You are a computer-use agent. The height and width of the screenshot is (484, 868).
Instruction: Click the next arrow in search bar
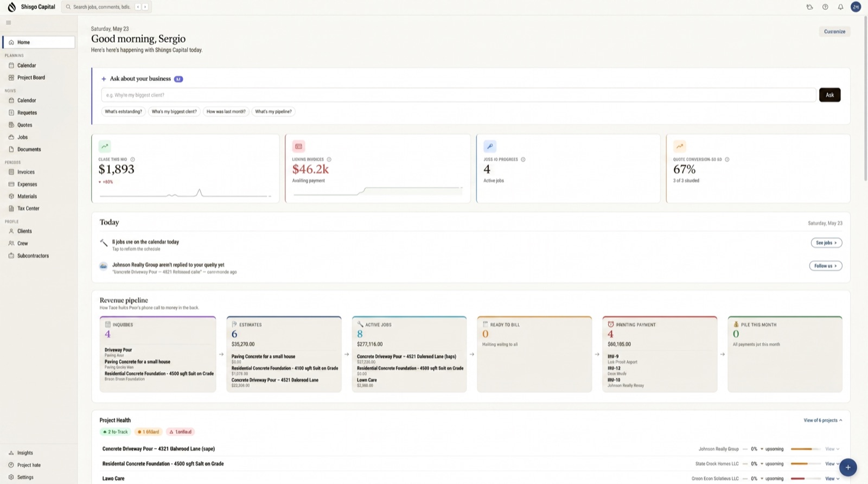click(x=145, y=7)
